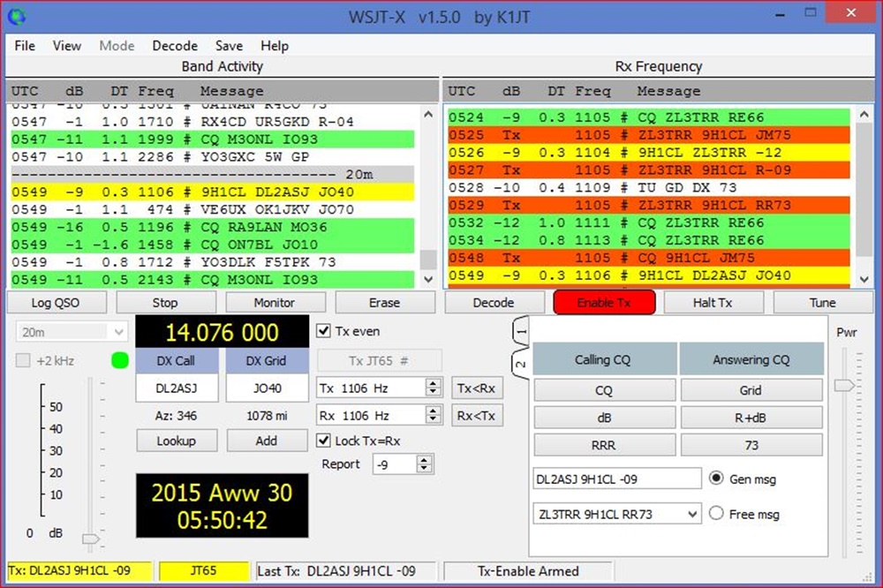Decrease the Rx 1106 Hz spinner value
This screenshot has height=588, width=883.
point(433,420)
